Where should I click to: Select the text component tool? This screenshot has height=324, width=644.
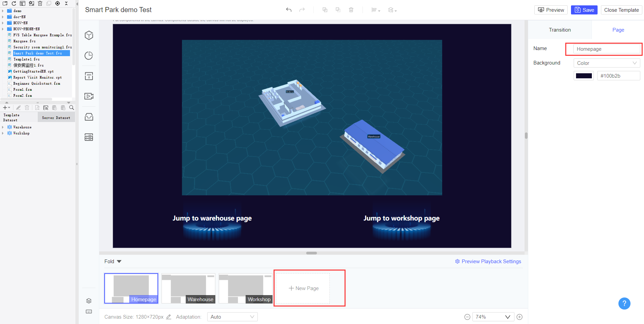[89, 76]
